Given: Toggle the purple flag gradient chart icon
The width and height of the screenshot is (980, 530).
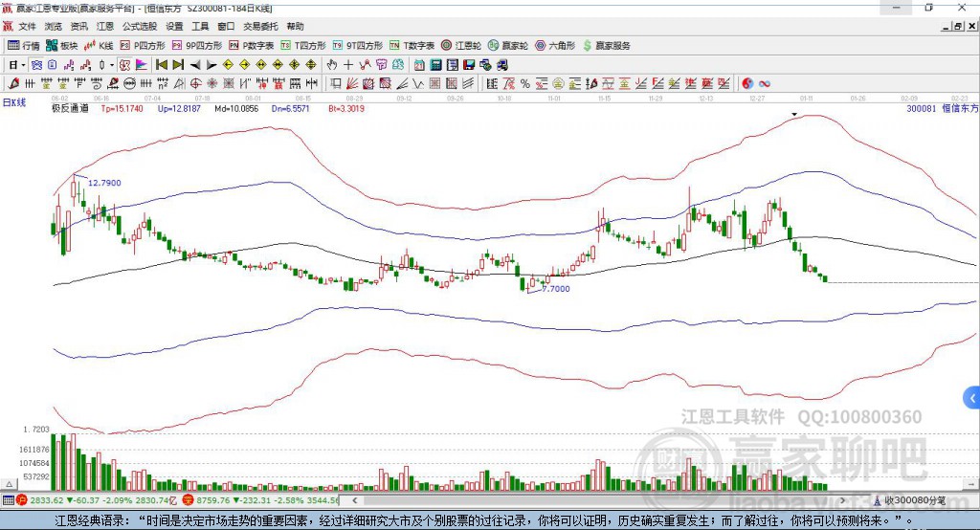Looking at the screenshot, I should point(142,65).
